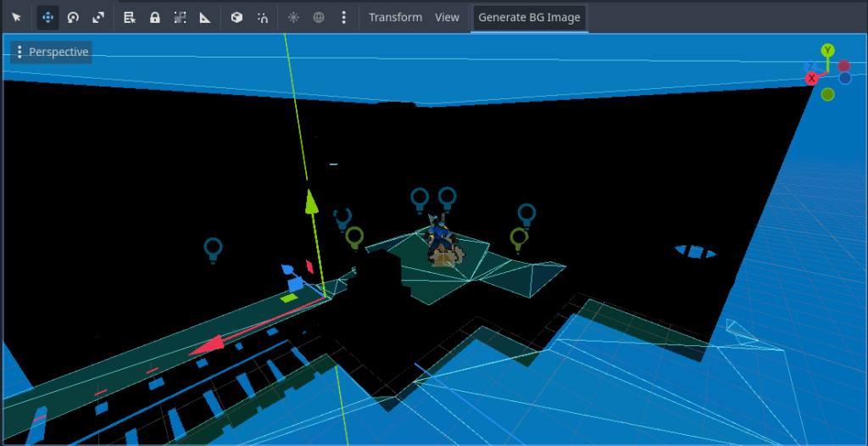Screen dimensions: 868x446
Task: Activate the Select mode arrow tool
Action: tap(16, 17)
